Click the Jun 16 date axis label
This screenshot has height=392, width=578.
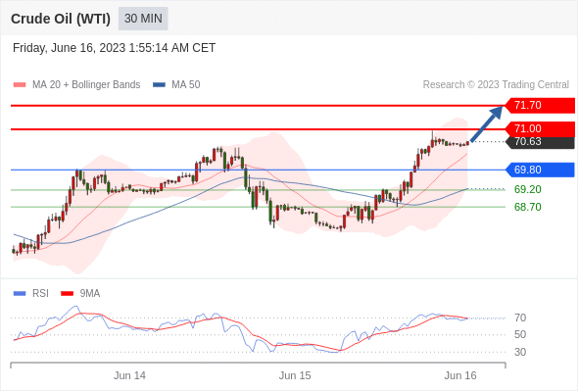[460, 375]
